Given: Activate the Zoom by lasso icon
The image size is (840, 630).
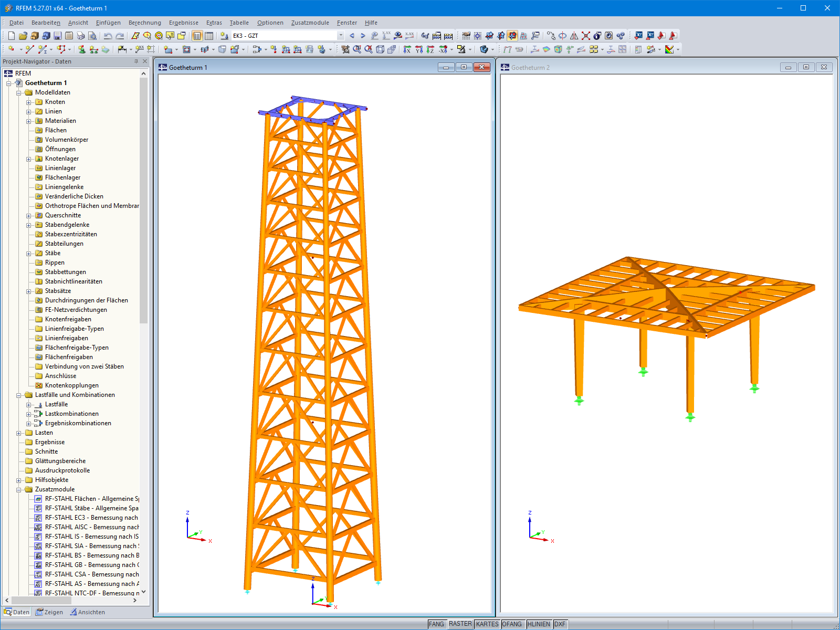Looking at the screenshot, I should [147, 35].
